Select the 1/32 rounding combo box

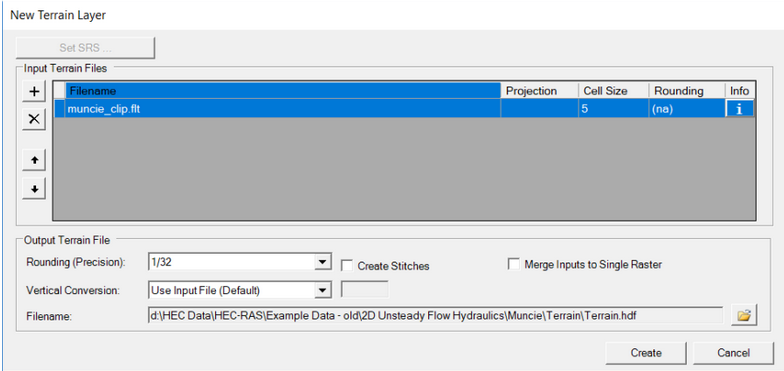pyautogui.click(x=240, y=262)
